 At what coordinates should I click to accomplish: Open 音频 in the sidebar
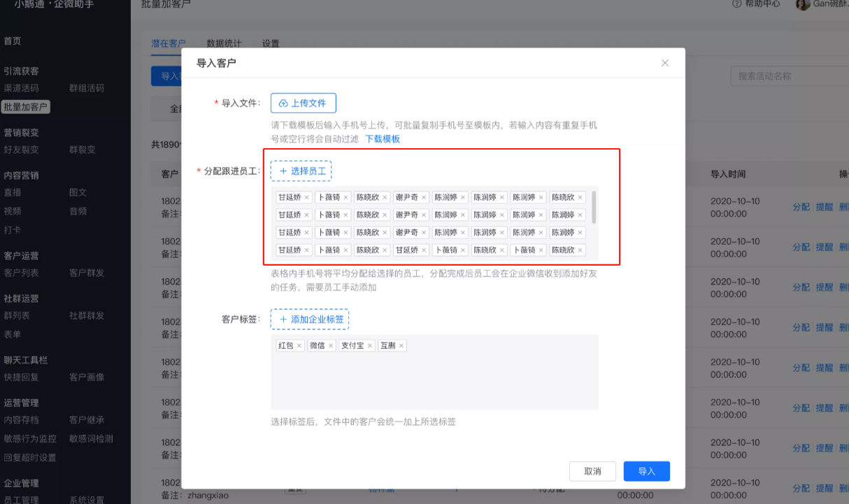78,211
